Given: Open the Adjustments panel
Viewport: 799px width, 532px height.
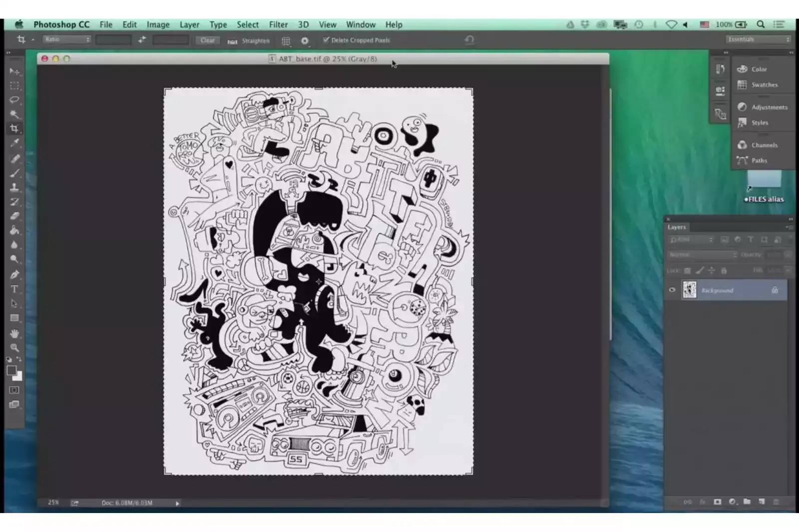Looking at the screenshot, I should click(x=769, y=107).
